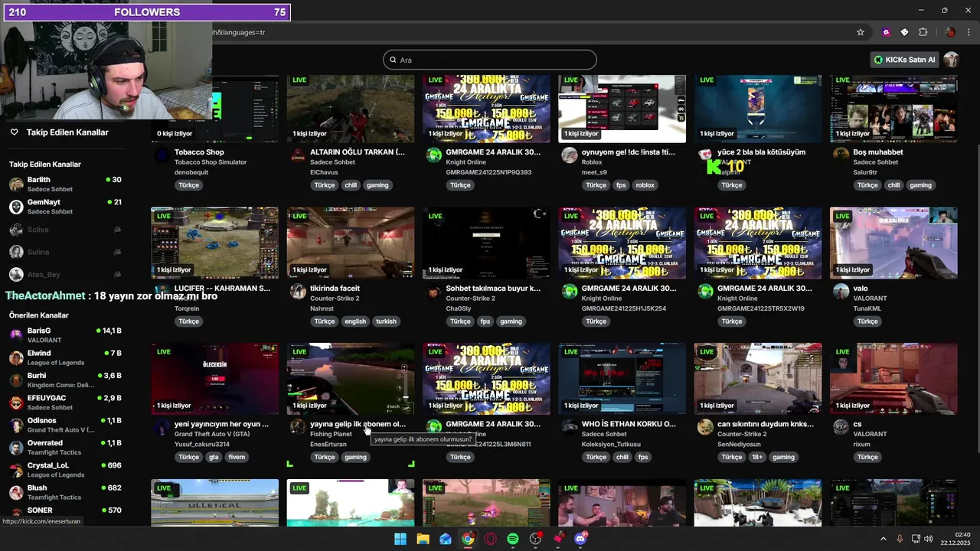Open SONER channel in sidebar
Screen dimensions: 980x551
click(x=65, y=511)
